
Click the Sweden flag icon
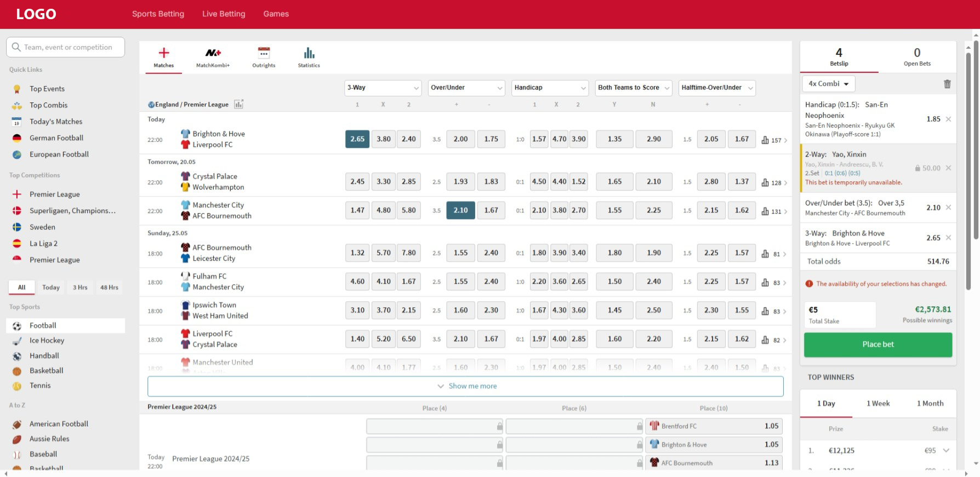(x=17, y=227)
